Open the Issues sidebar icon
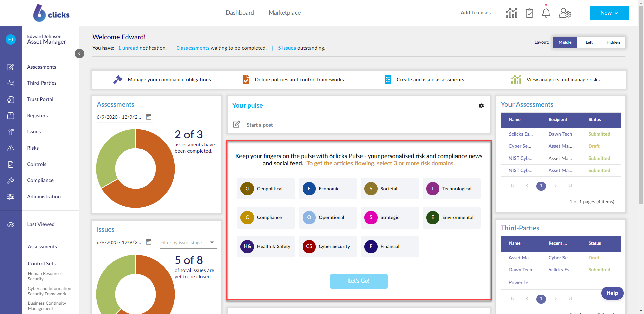The image size is (644, 314). click(x=11, y=132)
